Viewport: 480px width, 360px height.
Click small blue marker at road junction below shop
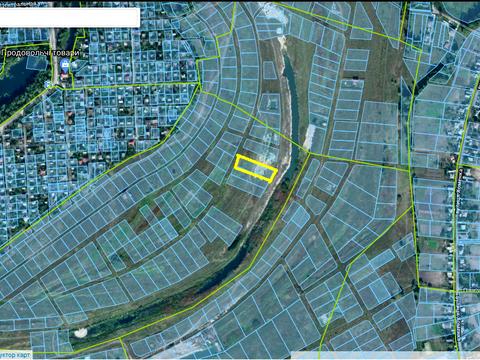click(49, 84)
